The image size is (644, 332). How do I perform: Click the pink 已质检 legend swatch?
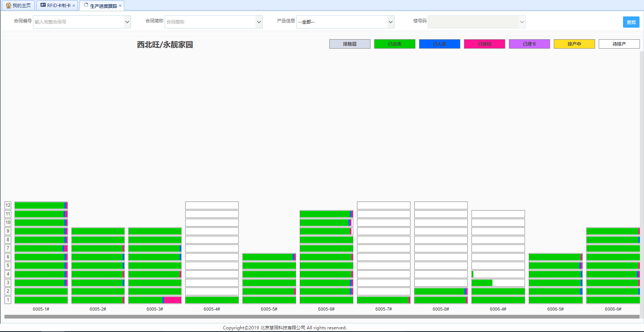click(x=484, y=44)
